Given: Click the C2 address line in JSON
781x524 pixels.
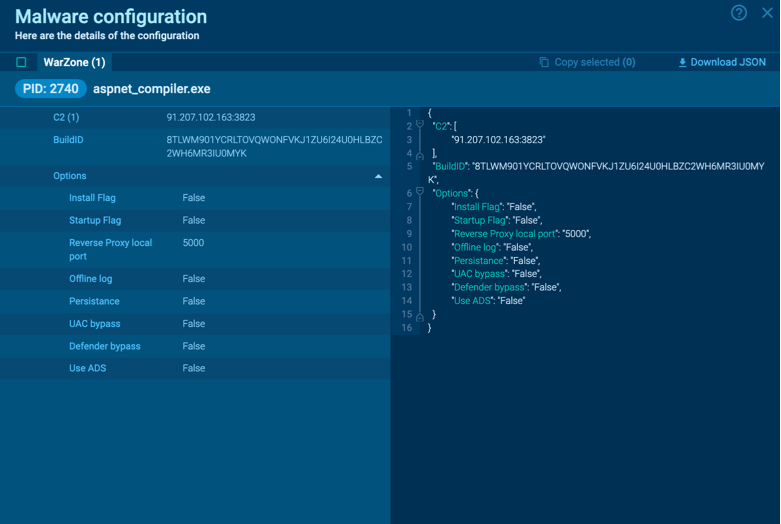Looking at the screenshot, I should (498, 140).
